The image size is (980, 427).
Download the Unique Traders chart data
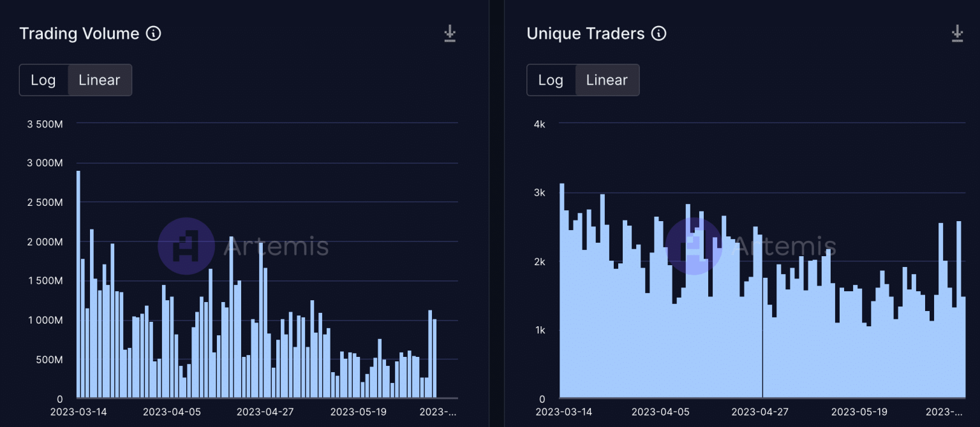pyautogui.click(x=957, y=34)
